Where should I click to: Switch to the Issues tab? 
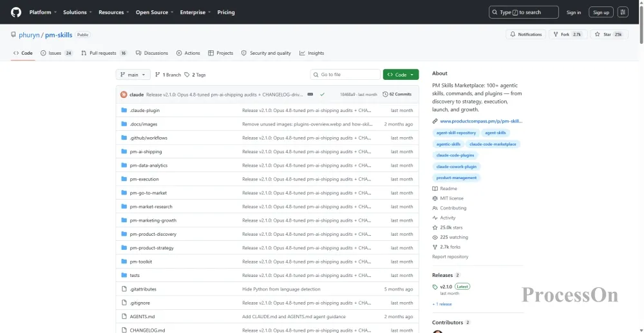point(57,53)
